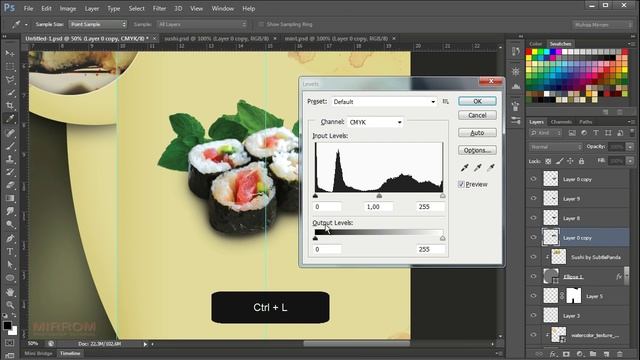Toggle the Preview checkbox in Levels

pyautogui.click(x=461, y=184)
